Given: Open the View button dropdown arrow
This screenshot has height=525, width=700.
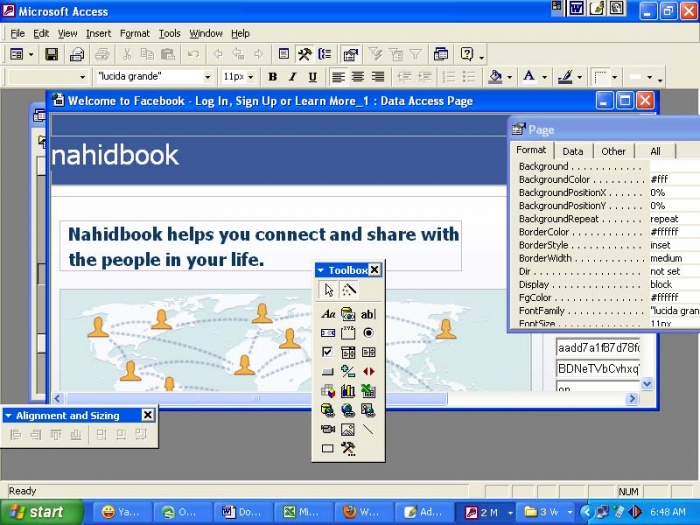Looking at the screenshot, I should (x=31, y=54).
